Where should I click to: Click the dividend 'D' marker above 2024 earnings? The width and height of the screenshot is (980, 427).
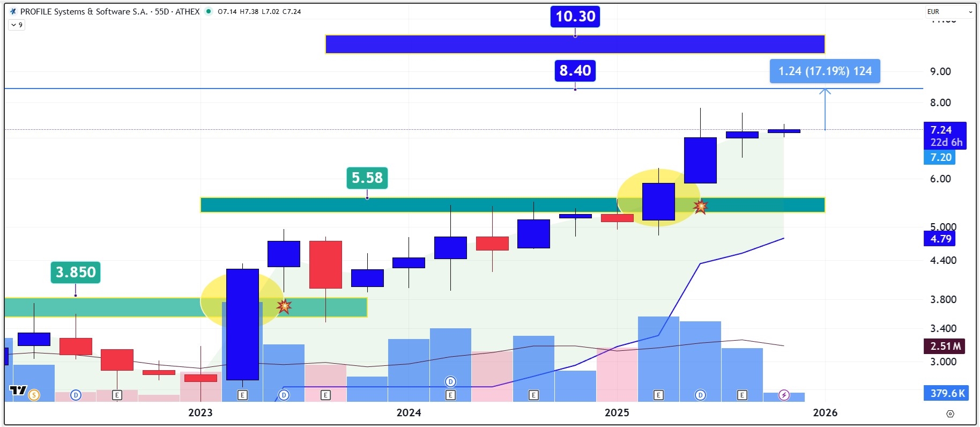tap(450, 381)
